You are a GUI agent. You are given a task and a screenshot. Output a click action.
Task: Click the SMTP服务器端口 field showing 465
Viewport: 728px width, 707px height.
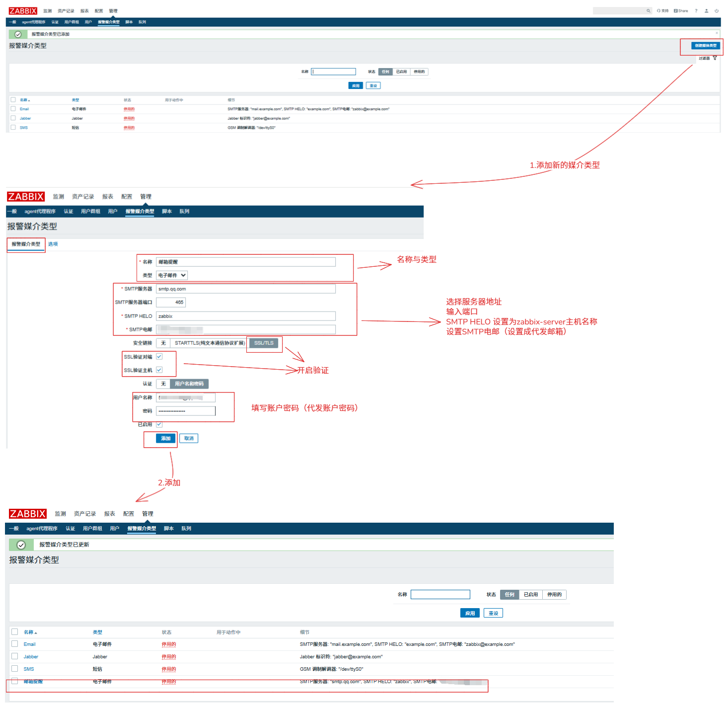171,302
